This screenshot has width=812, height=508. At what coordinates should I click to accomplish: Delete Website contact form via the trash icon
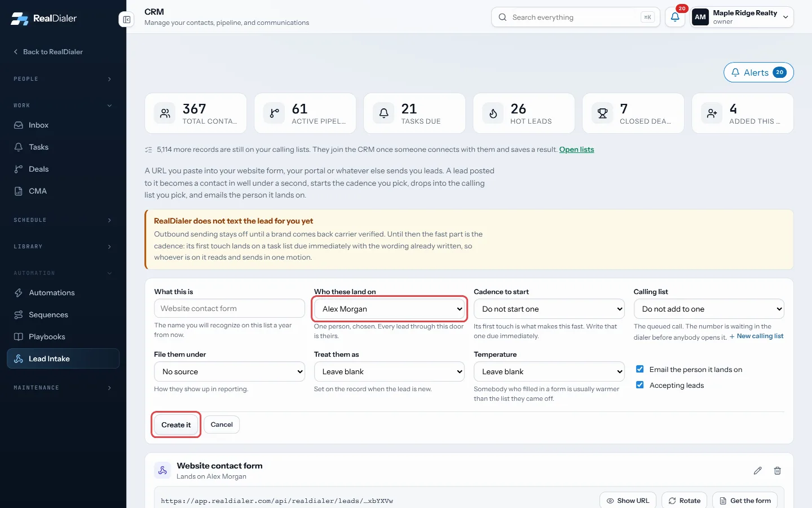(x=778, y=471)
